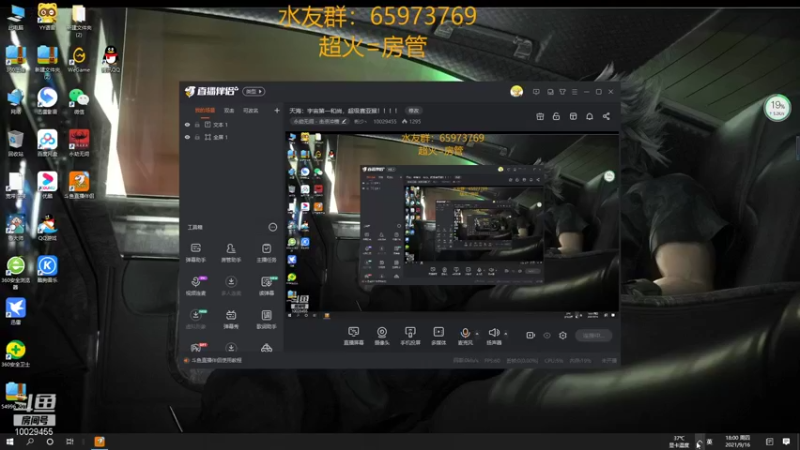Add a 摄像头 camera source
800x450 pixels.
click(382, 336)
